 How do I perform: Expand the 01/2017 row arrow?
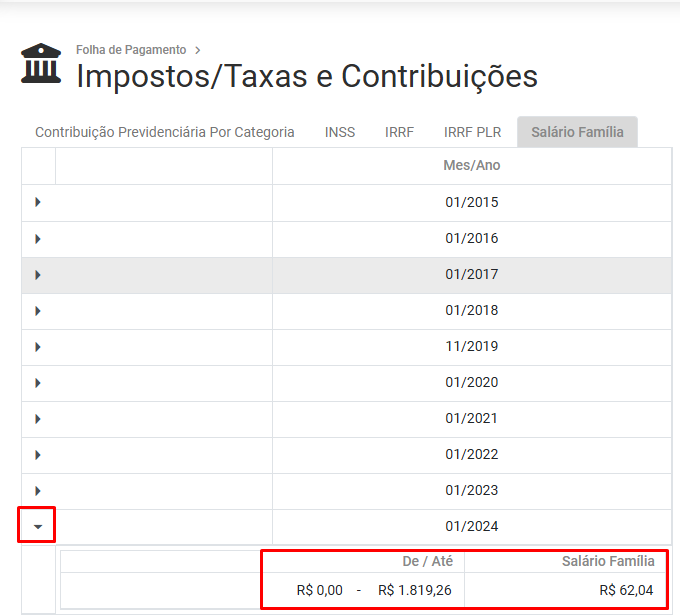click(x=38, y=275)
